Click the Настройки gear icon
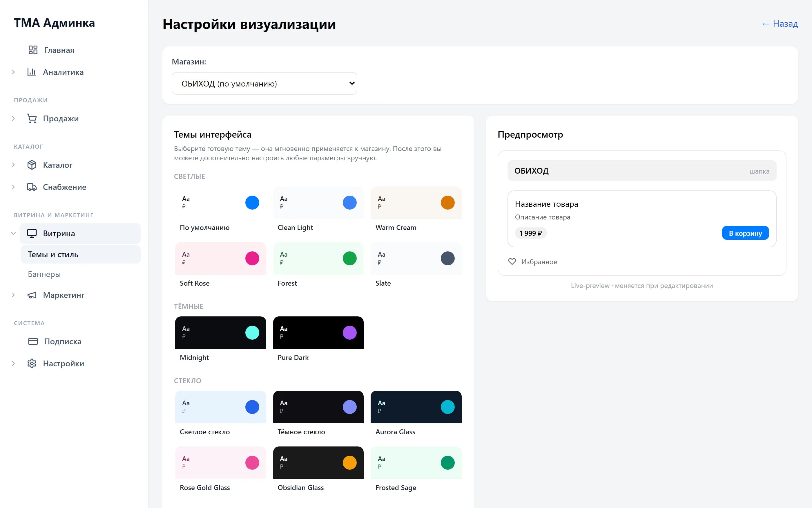Screen dimensions: 812x508 (32, 363)
